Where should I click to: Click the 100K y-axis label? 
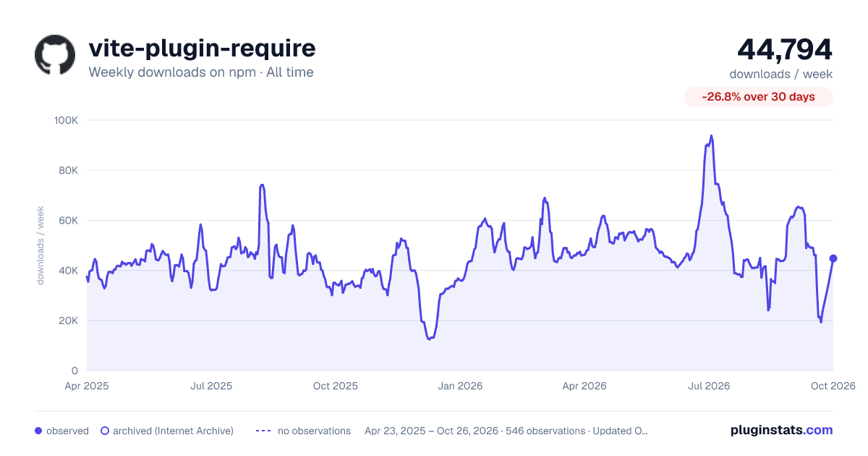click(x=67, y=120)
